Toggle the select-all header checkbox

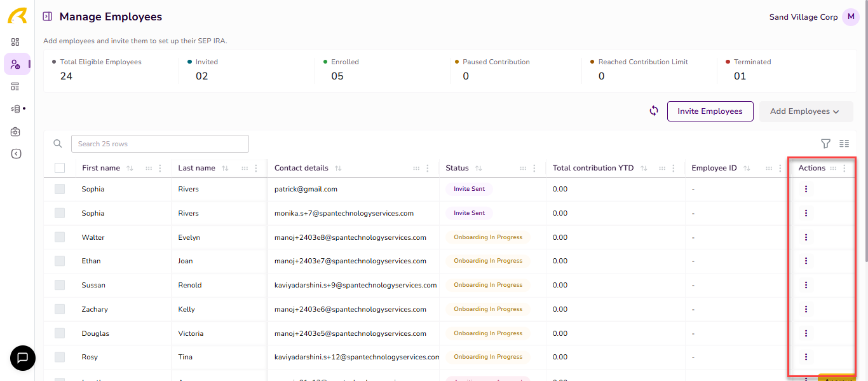click(60, 168)
